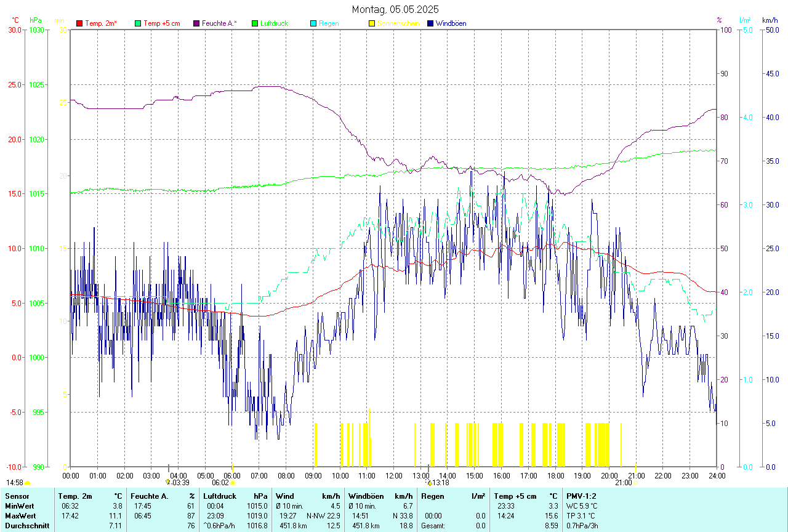Click the 'km/h' axis unit at top right
788x532 pixels.
770,20
